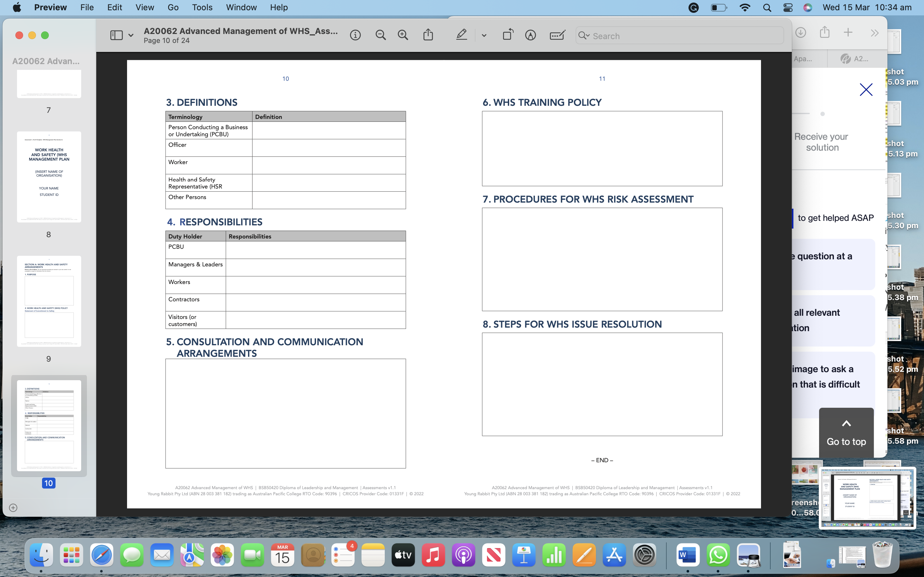The height and width of the screenshot is (577, 924).
Task: Open the Tools menu
Action: tap(202, 7)
